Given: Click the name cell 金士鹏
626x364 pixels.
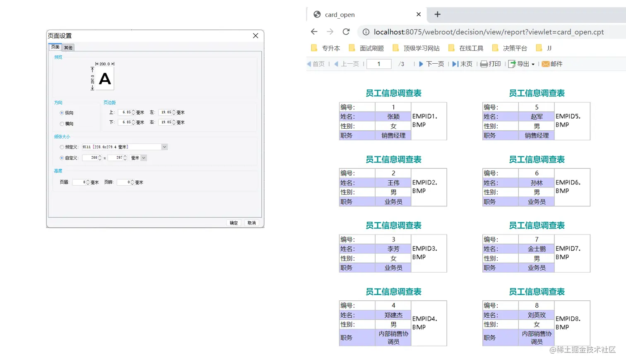Looking at the screenshot, I should click(x=537, y=249).
